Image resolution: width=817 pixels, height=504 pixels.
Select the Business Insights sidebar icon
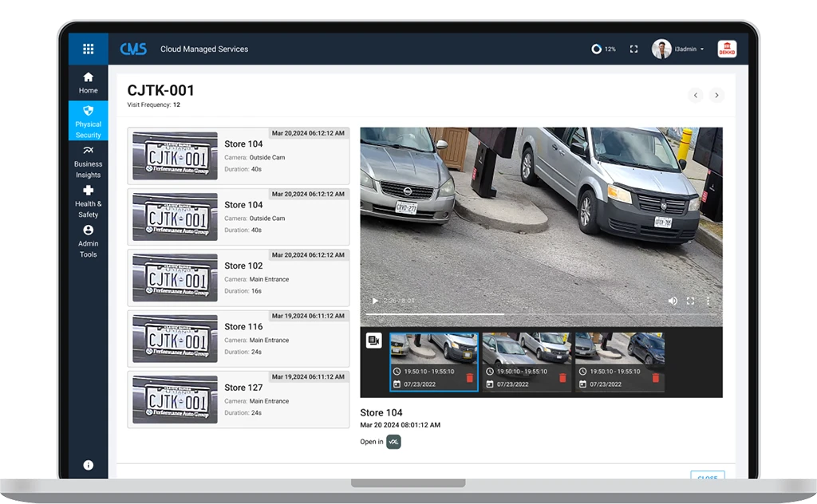pos(88,163)
